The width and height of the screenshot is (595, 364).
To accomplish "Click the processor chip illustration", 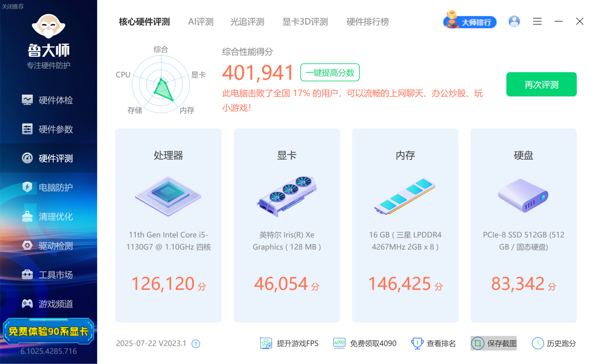I will click(168, 196).
